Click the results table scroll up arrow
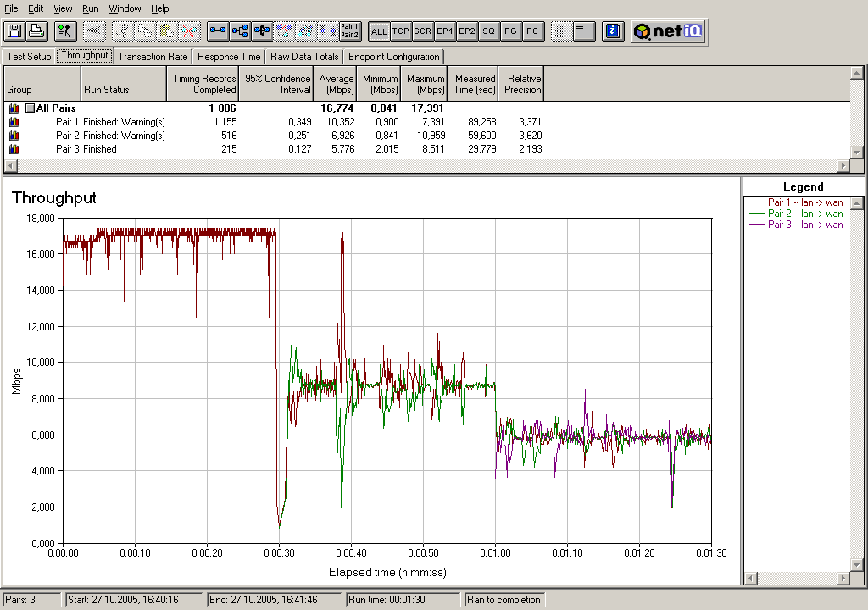The width and height of the screenshot is (868, 610). [x=856, y=73]
